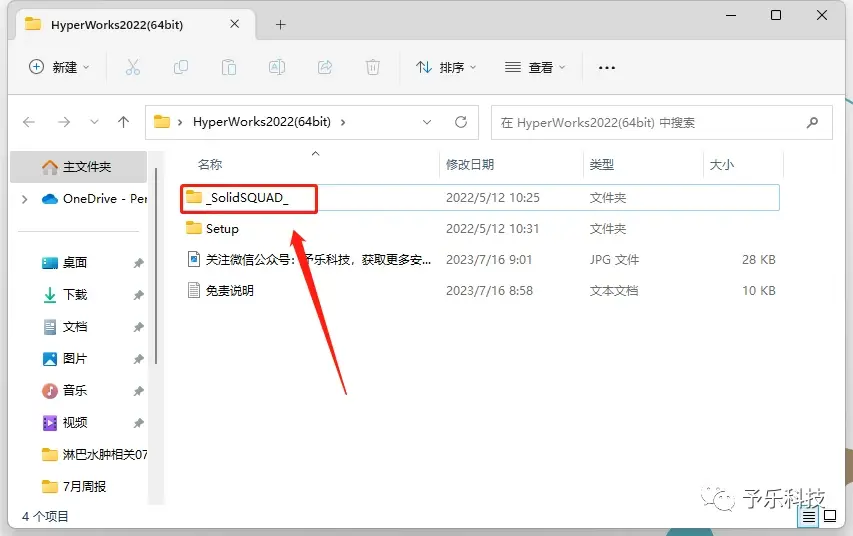The height and width of the screenshot is (536, 853).
Task: Click the 28 KB size cell
Action: point(758,260)
